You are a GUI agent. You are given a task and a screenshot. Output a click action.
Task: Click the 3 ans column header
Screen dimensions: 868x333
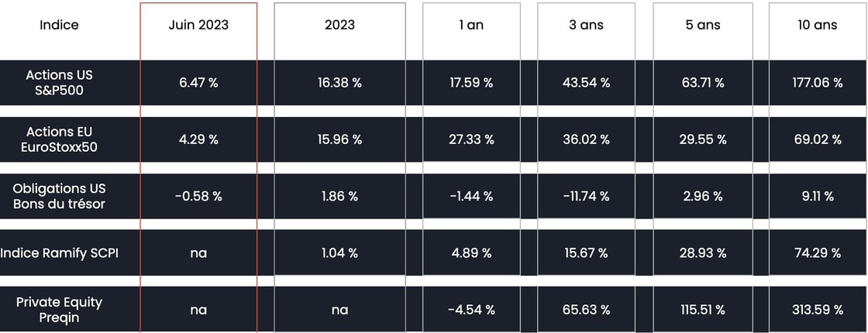tap(586, 26)
